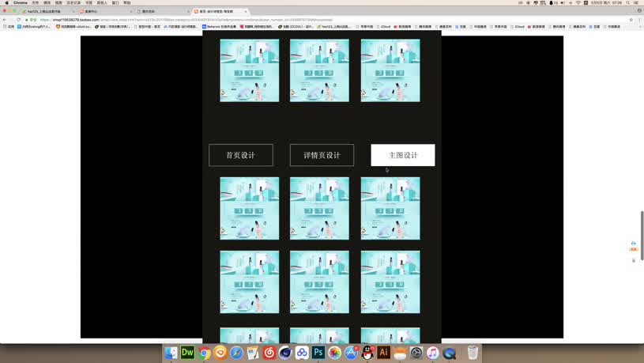Viewport: 644px width, 363px height.
Task: Switch to the 图片空间 browser tab
Action: point(161,12)
